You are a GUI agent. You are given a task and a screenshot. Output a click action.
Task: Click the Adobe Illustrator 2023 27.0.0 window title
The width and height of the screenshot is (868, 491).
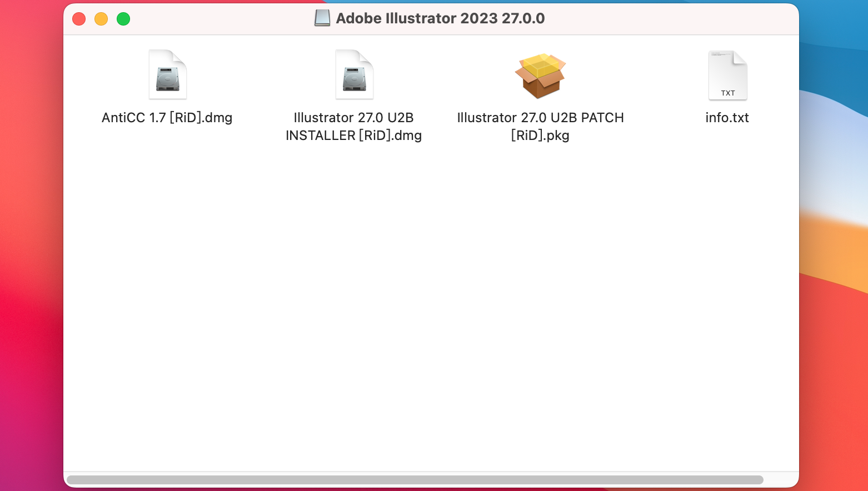pos(440,18)
